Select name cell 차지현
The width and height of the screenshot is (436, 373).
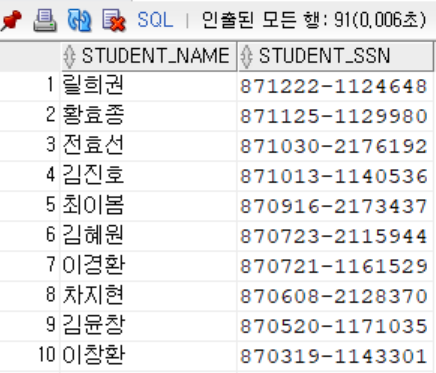[x=148, y=296]
